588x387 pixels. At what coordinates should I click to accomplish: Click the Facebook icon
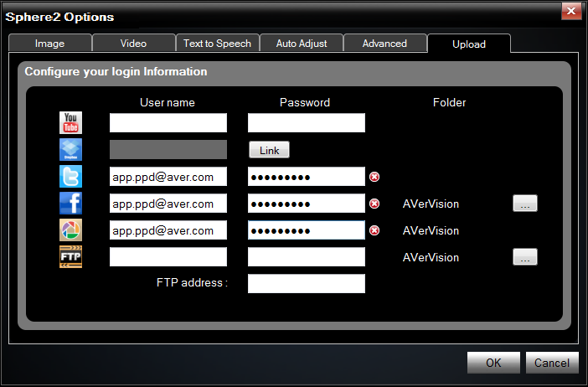(70, 204)
